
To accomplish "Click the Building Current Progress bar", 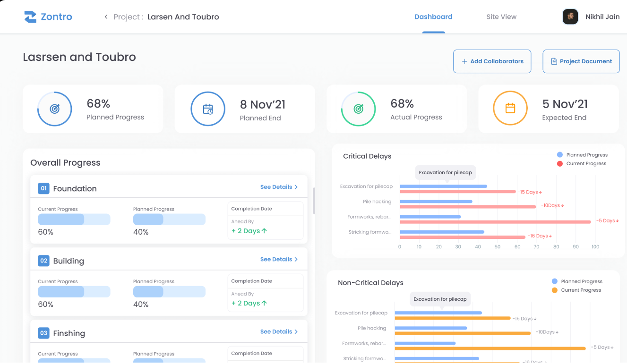I will (74, 291).
